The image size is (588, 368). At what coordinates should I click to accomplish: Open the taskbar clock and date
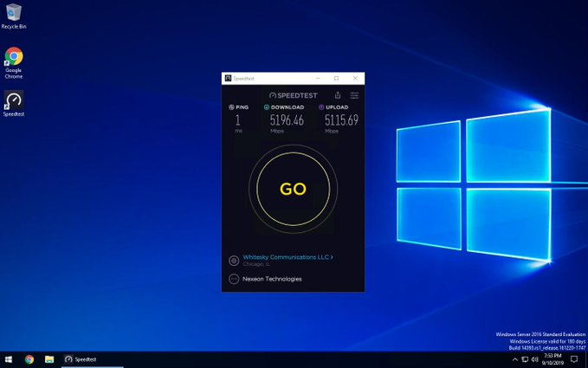tap(552, 359)
